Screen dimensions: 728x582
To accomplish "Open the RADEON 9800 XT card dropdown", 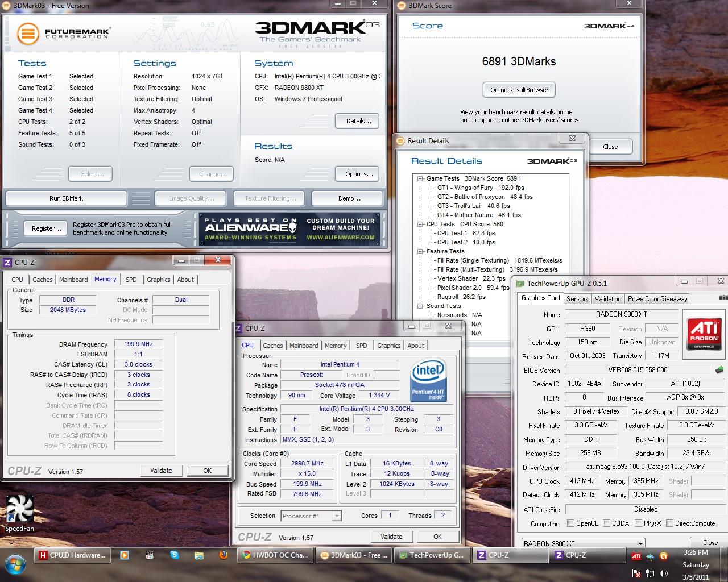I will (583, 543).
